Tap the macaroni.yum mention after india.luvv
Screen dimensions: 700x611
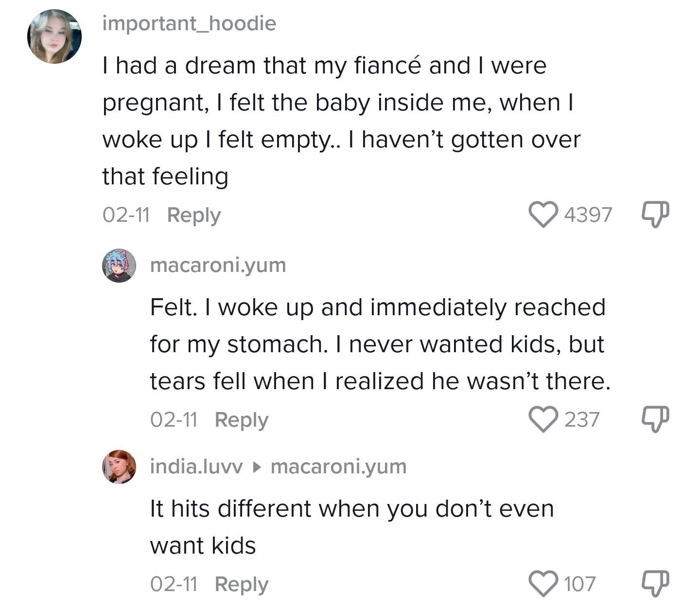[x=338, y=467]
